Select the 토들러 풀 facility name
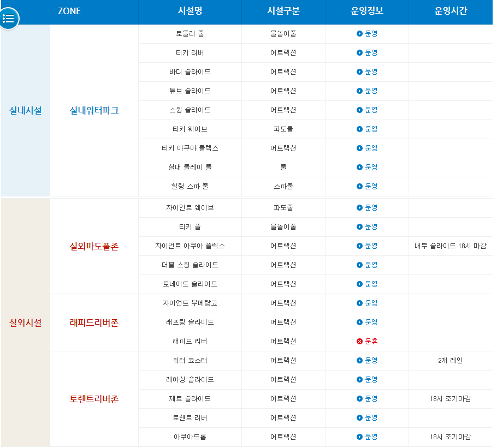 [x=190, y=34]
